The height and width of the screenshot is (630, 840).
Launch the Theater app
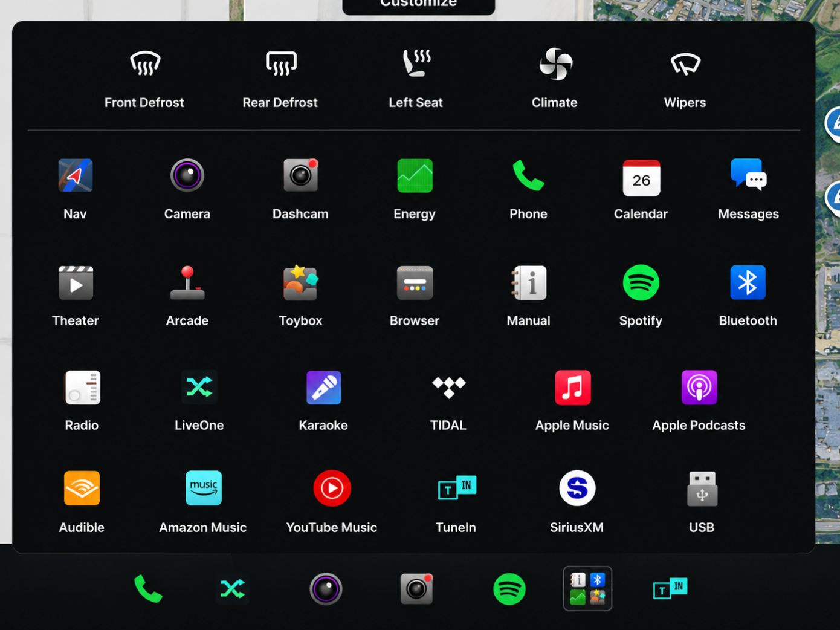[x=76, y=296]
